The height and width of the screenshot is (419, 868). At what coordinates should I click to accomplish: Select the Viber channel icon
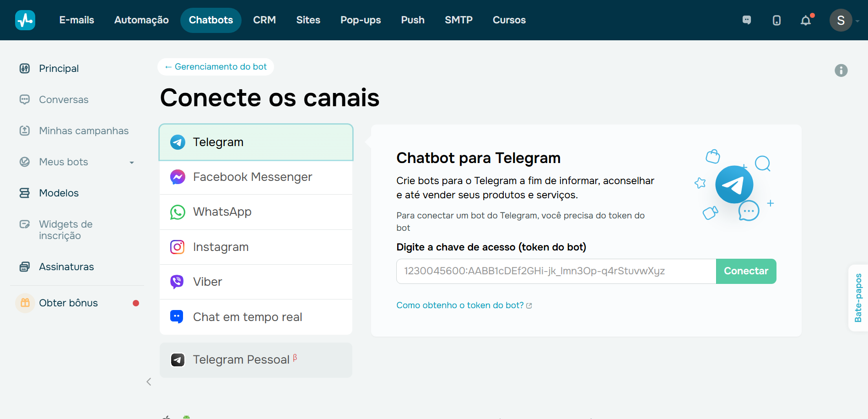[177, 282]
